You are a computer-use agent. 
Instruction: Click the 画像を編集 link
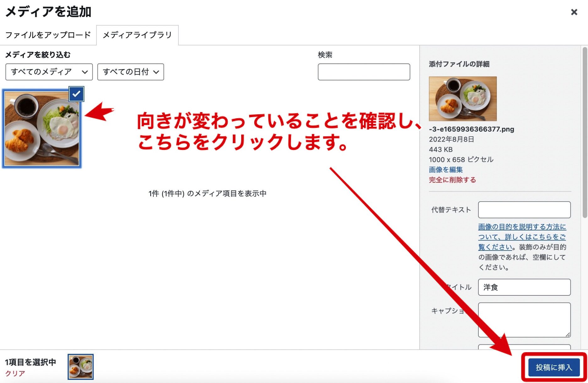pos(446,170)
